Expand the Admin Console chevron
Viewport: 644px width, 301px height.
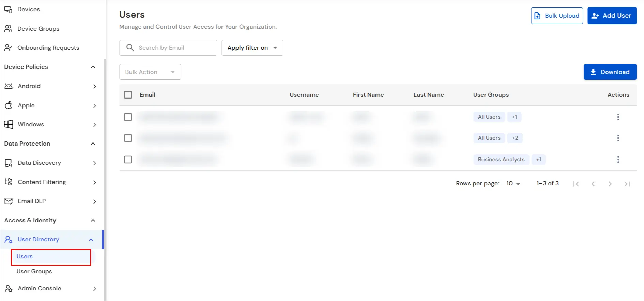(95, 289)
